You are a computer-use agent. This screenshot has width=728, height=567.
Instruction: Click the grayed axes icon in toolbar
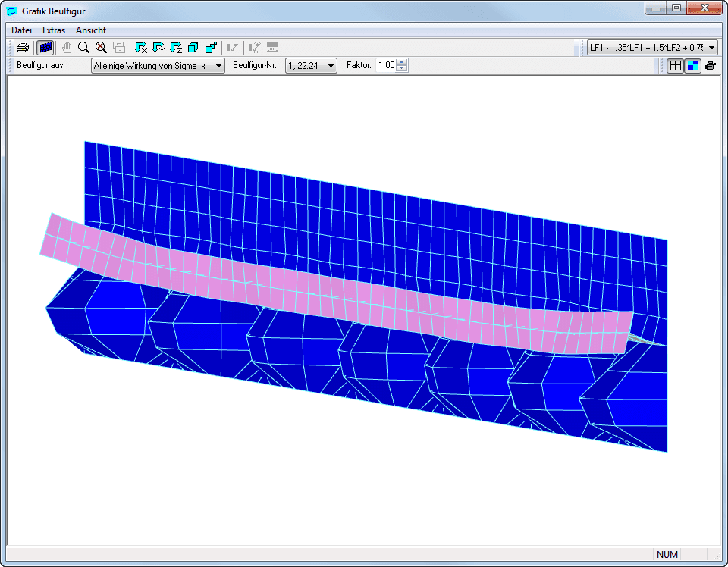pyautogui.click(x=255, y=47)
